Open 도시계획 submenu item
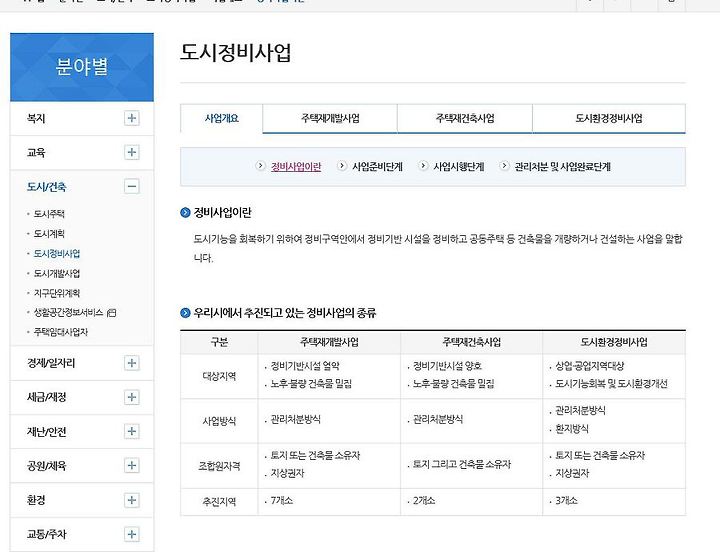This screenshot has height=552, width=720. click(x=49, y=233)
